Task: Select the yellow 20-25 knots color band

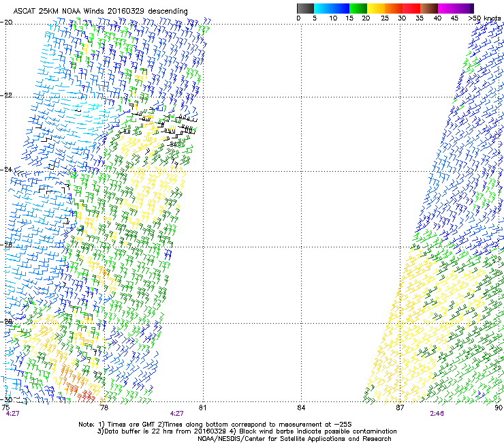Action: click(376, 8)
